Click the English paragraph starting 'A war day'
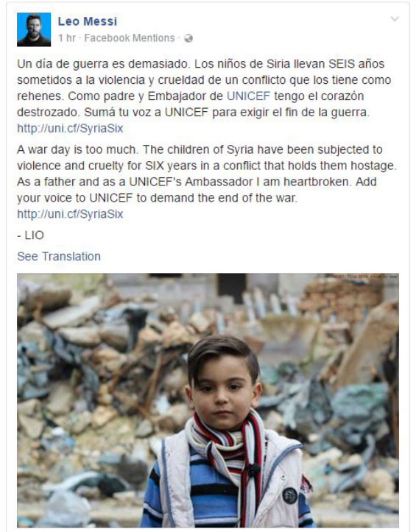Image resolution: width=416 pixels, height=532 pixels. 207,174
